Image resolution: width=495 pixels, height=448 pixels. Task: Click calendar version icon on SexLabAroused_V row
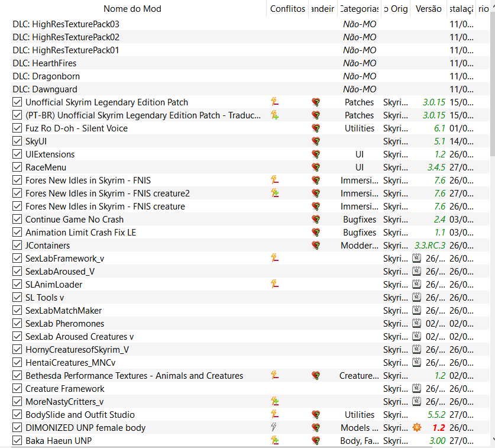click(417, 271)
